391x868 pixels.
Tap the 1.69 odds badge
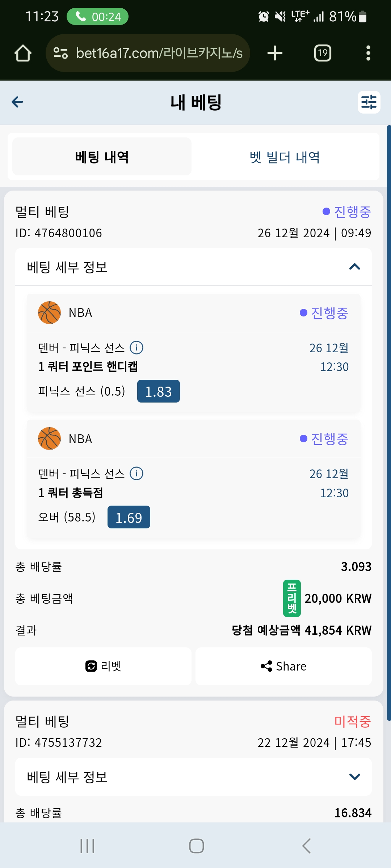(129, 517)
